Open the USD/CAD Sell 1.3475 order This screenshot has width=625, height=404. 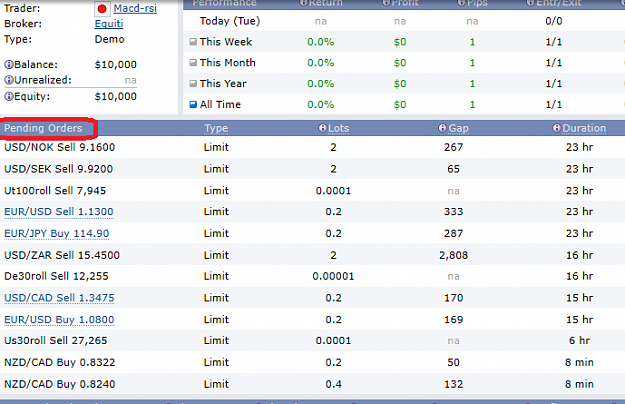(x=59, y=298)
